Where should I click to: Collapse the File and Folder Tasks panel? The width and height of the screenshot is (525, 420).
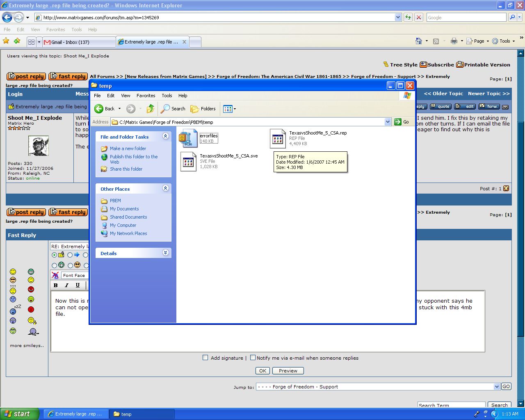[166, 136]
